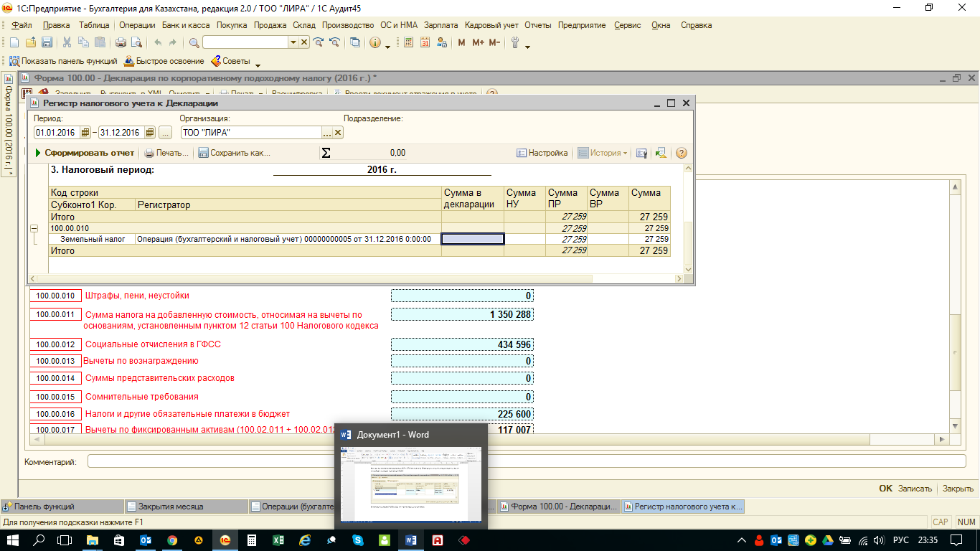Open Excel from the Windows taskbar
980x551 pixels.
[x=278, y=540]
